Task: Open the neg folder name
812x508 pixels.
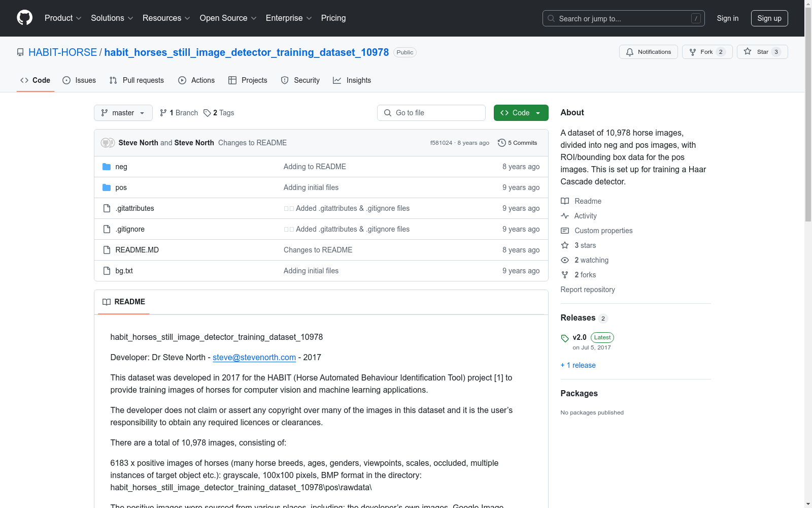Action: 121,167
